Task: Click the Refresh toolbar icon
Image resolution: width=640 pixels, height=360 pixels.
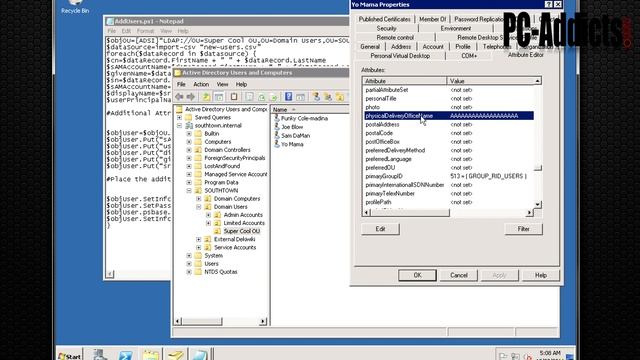Action: (262, 97)
